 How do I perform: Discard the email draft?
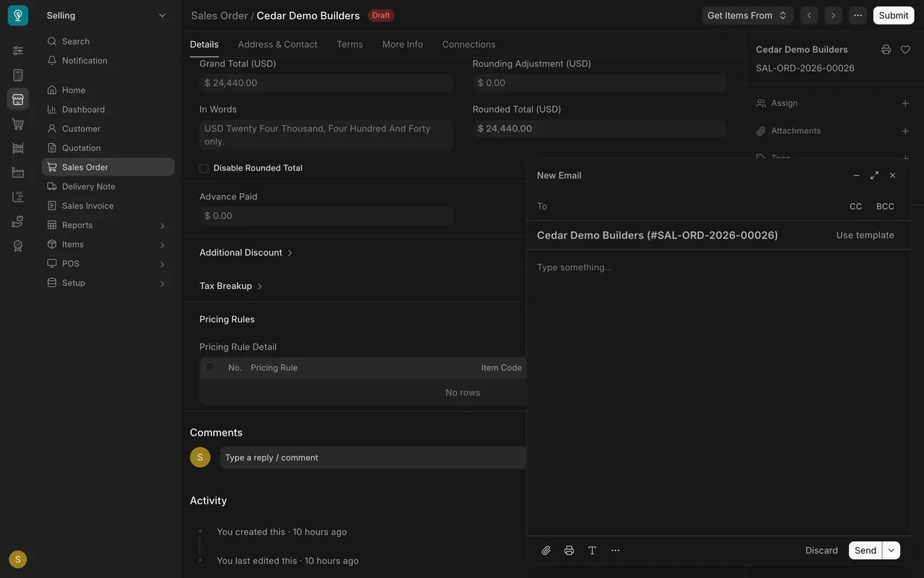click(x=821, y=551)
